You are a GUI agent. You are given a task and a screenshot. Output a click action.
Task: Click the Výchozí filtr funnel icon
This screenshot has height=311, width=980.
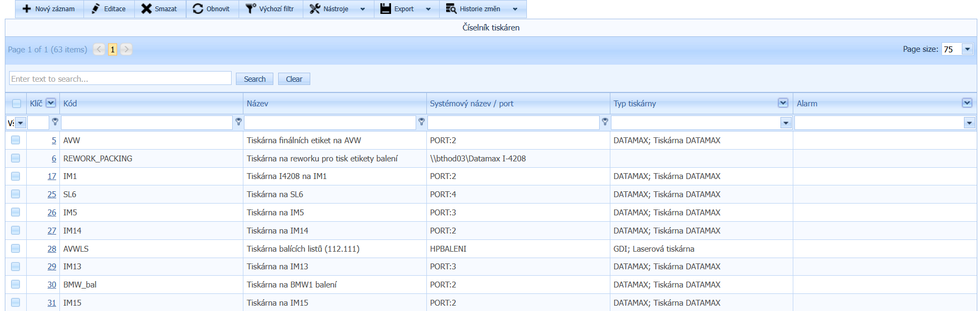coord(250,9)
